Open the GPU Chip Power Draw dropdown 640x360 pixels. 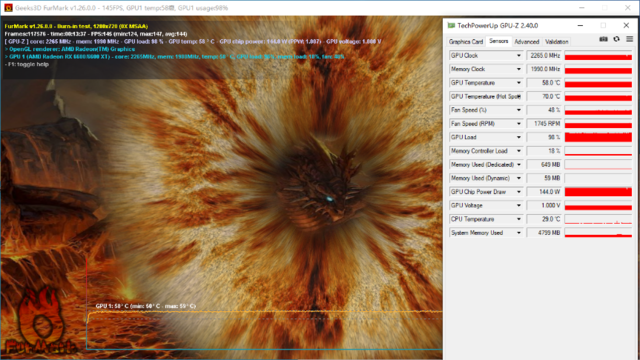click(519, 192)
